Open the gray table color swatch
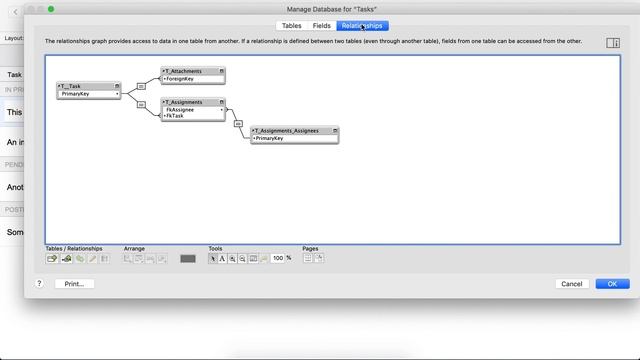The image size is (640, 360). pos(188,259)
